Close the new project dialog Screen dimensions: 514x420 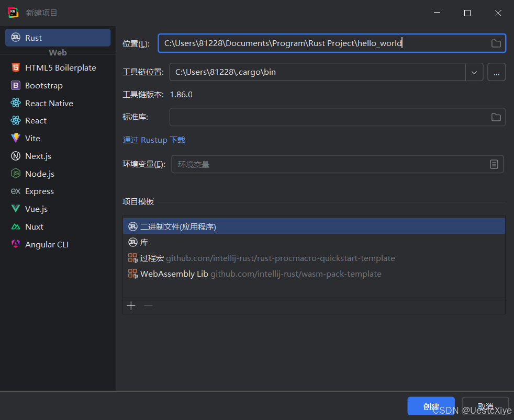pos(498,13)
